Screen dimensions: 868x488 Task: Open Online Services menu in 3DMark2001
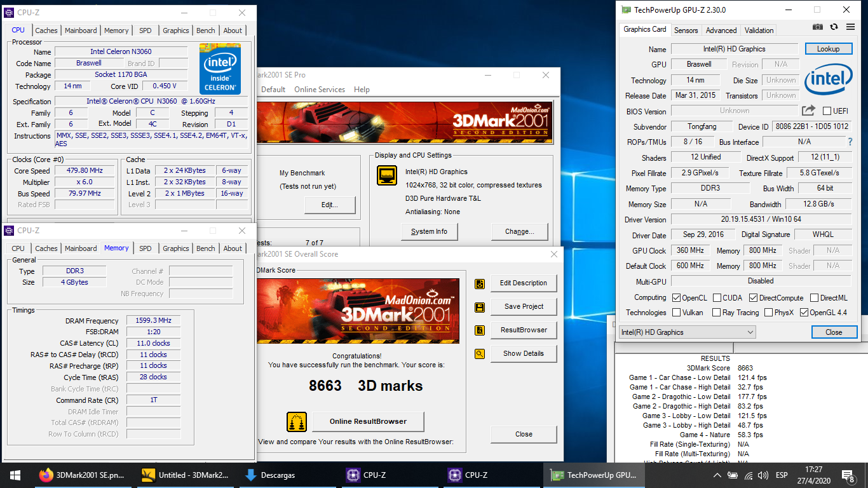(x=320, y=90)
